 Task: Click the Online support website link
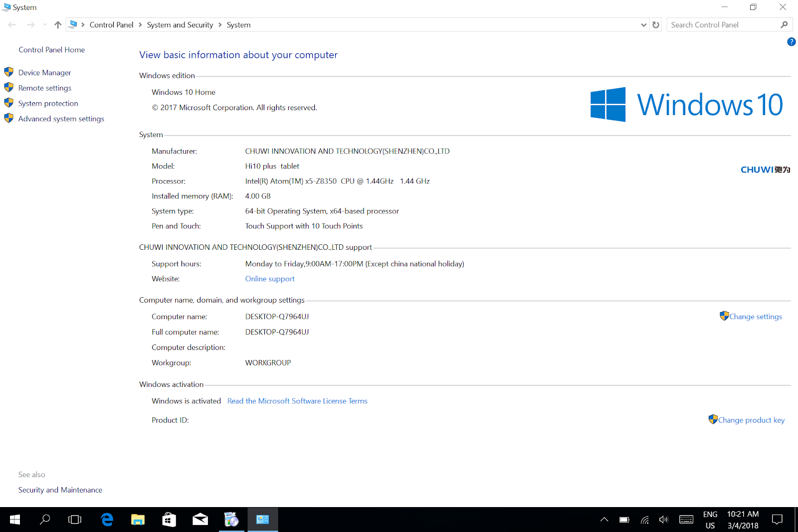tap(270, 279)
